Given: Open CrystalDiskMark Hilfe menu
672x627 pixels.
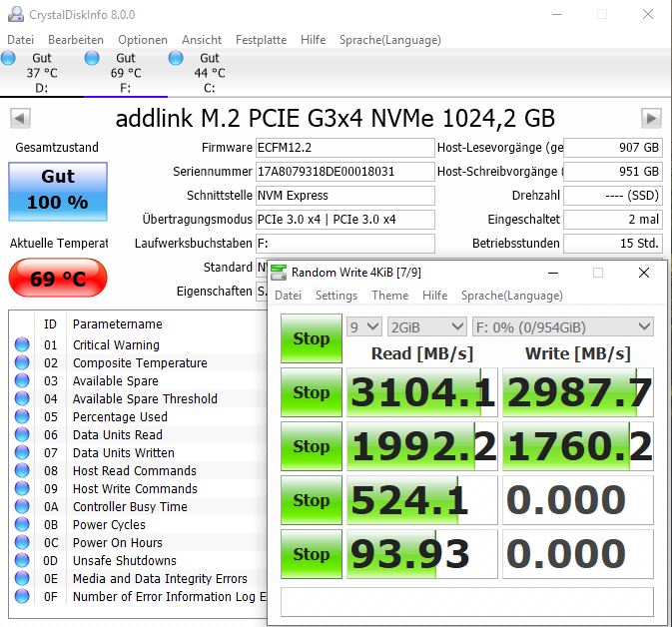Looking at the screenshot, I should pos(434,296).
